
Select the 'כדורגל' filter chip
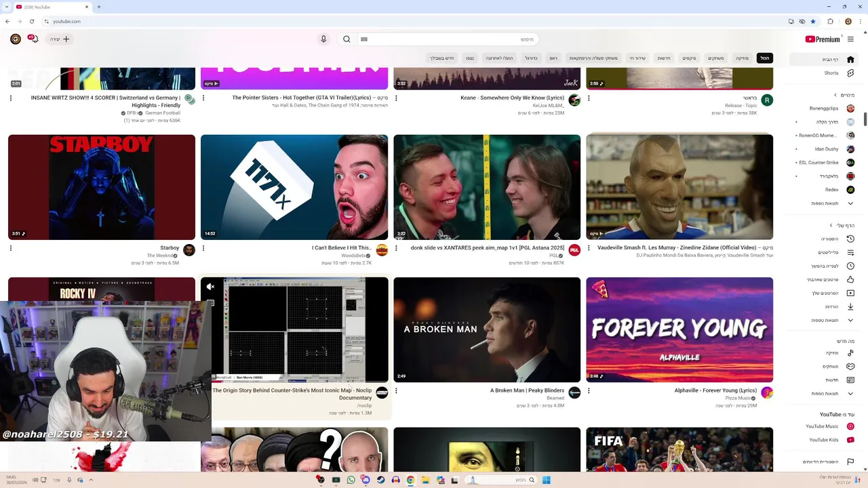(x=531, y=58)
